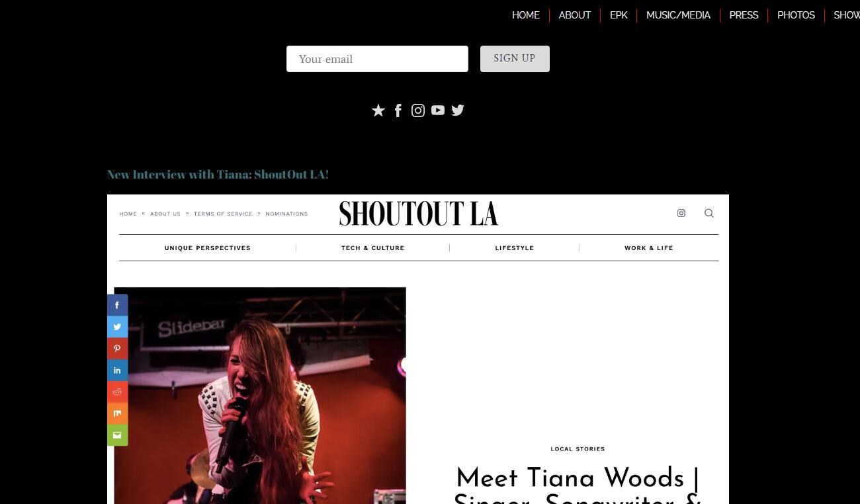Click the SIGN UP button

(515, 59)
